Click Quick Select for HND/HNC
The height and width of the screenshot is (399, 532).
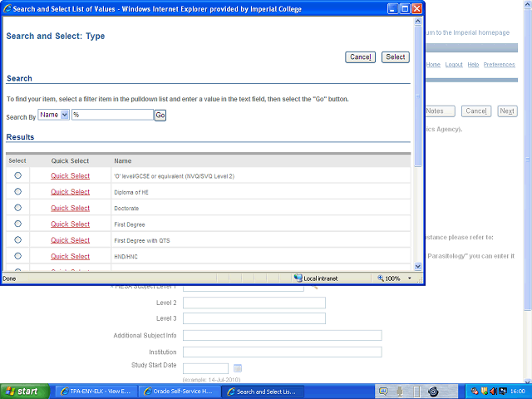click(70, 256)
